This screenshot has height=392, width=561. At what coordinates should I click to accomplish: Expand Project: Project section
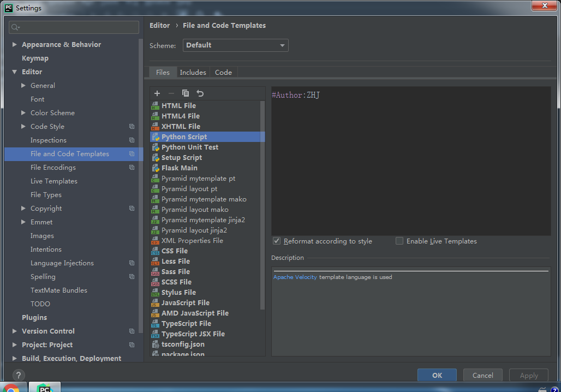pyautogui.click(x=14, y=345)
